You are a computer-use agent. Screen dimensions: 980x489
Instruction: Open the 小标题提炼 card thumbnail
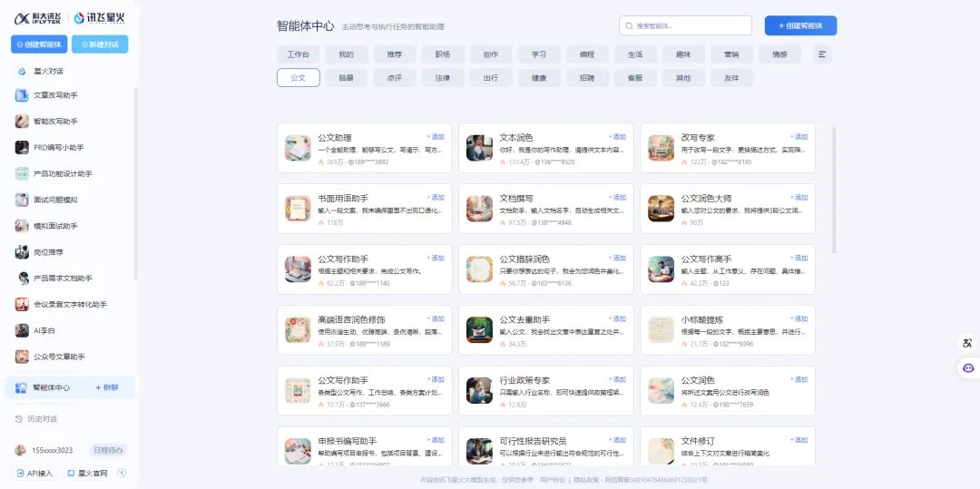(x=661, y=329)
